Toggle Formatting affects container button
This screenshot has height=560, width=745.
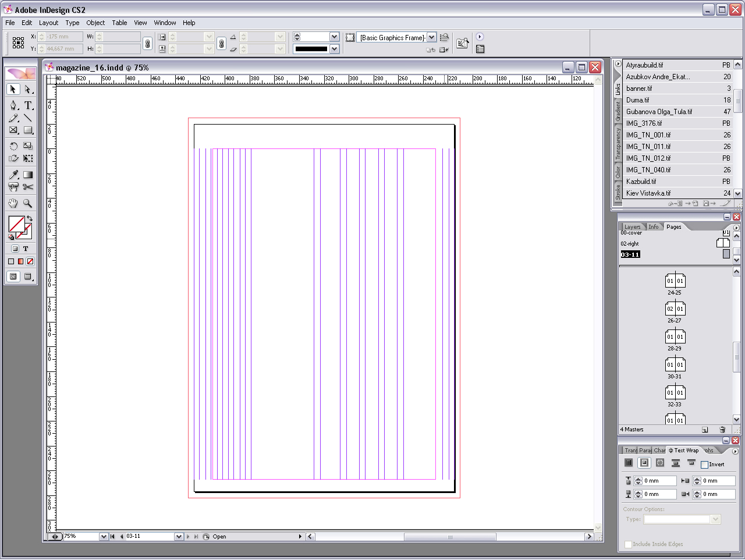tap(15, 249)
